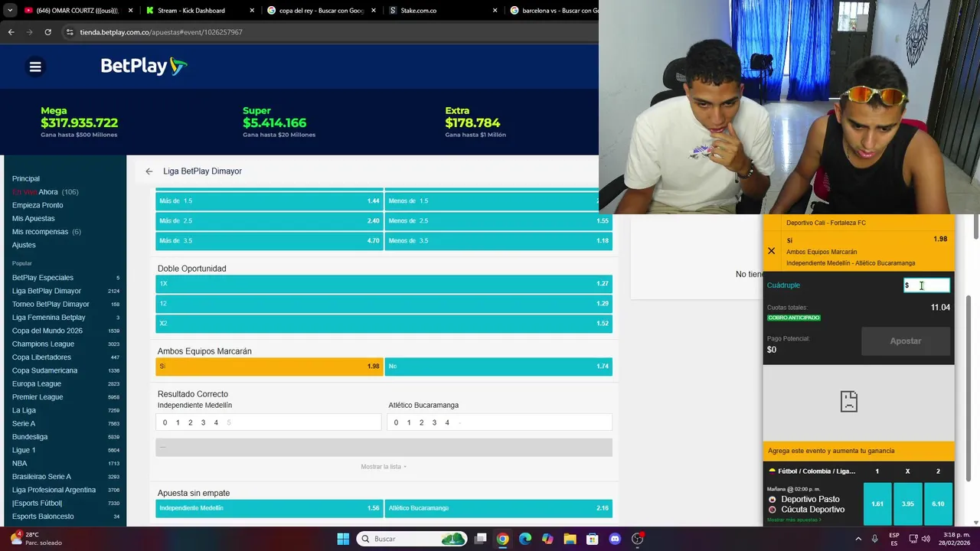Add Deportivo Pasto win at 1.61

[x=877, y=504]
